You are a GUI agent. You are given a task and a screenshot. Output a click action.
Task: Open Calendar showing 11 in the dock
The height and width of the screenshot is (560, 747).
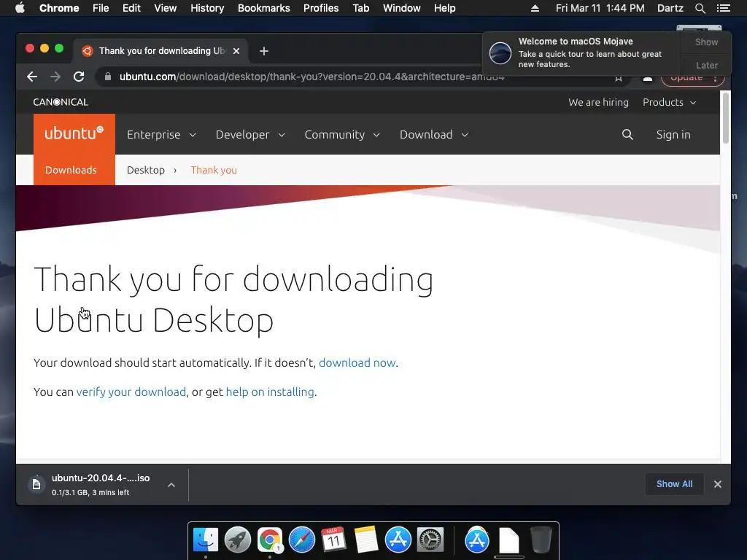[x=333, y=540]
